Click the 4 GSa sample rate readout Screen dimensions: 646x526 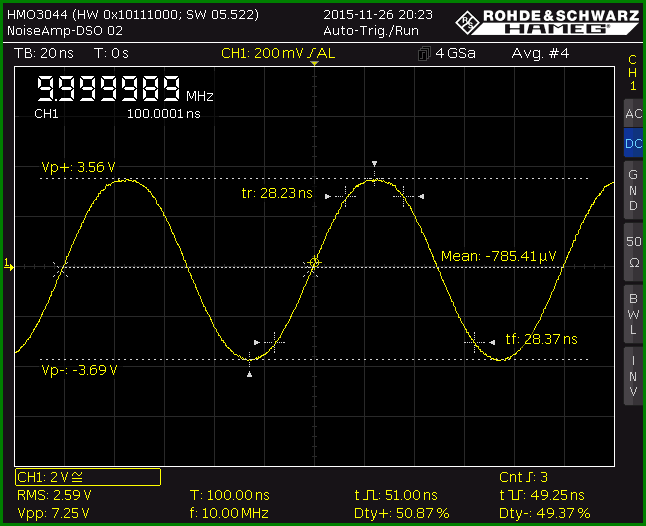tap(455, 54)
